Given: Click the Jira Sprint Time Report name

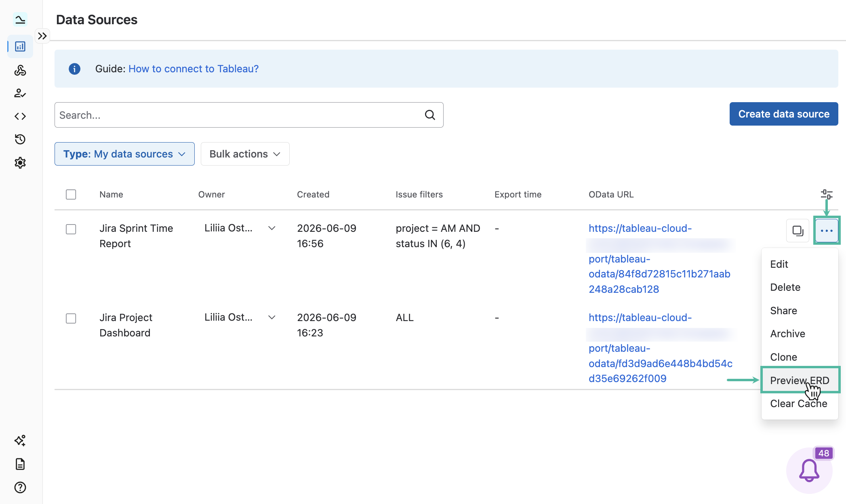Looking at the screenshot, I should [136, 236].
